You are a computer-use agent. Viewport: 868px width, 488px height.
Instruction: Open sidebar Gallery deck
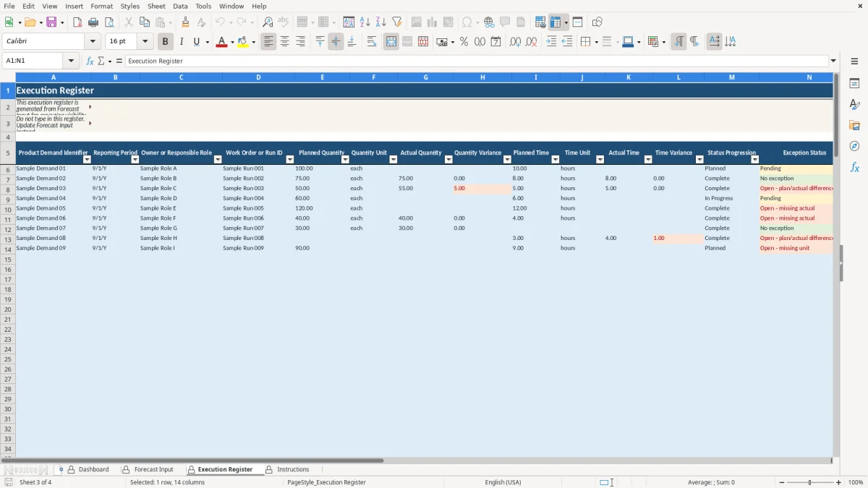(854, 126)
